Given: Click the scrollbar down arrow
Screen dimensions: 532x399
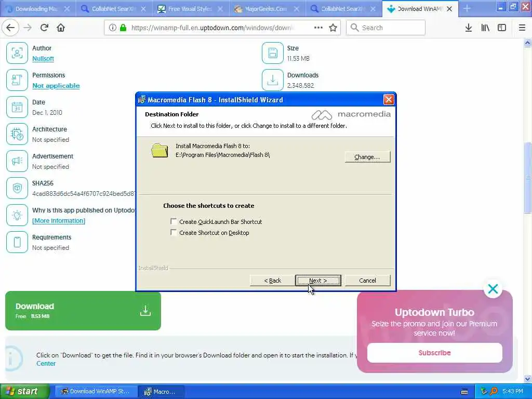Looking at the screenshot, I should point(527,379).
